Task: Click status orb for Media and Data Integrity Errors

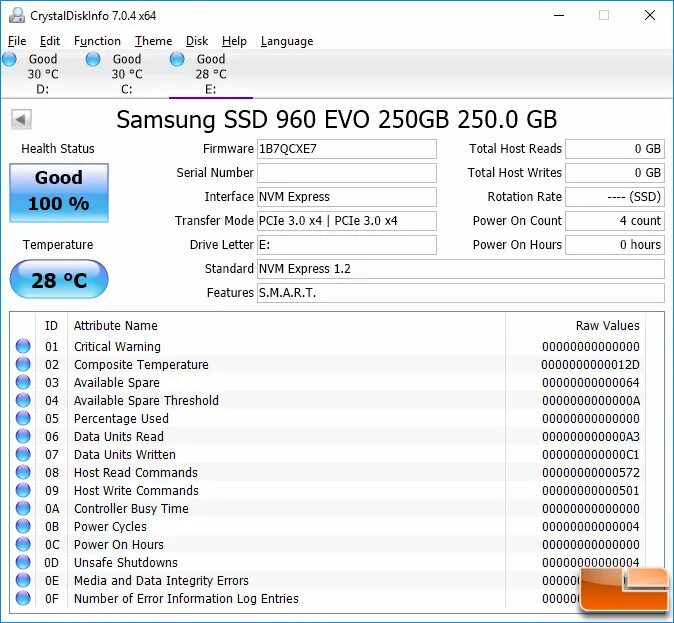Action: (x=23, y=580)
